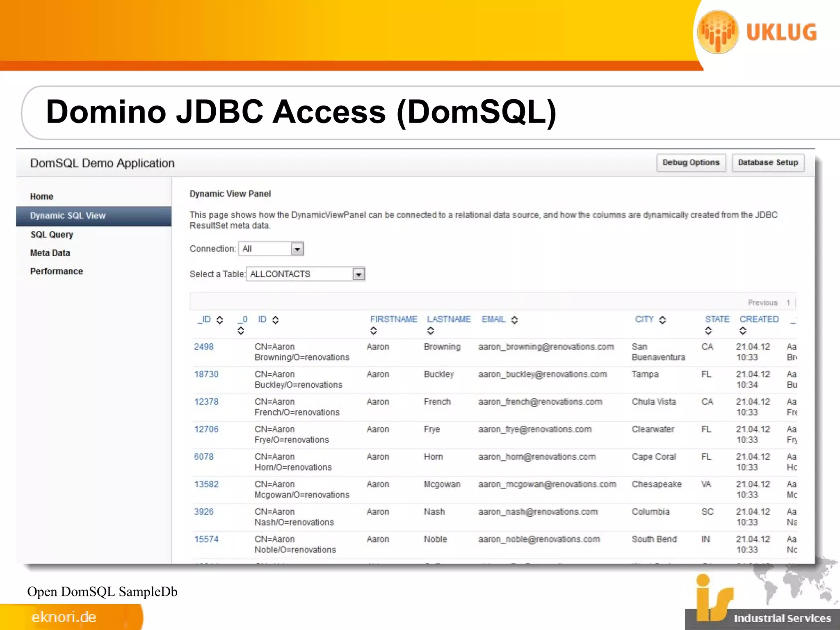This screenshot has height=630, width=840.
Task: Open the Performance page
Action: pyautogui.click(x=57, y=272)
